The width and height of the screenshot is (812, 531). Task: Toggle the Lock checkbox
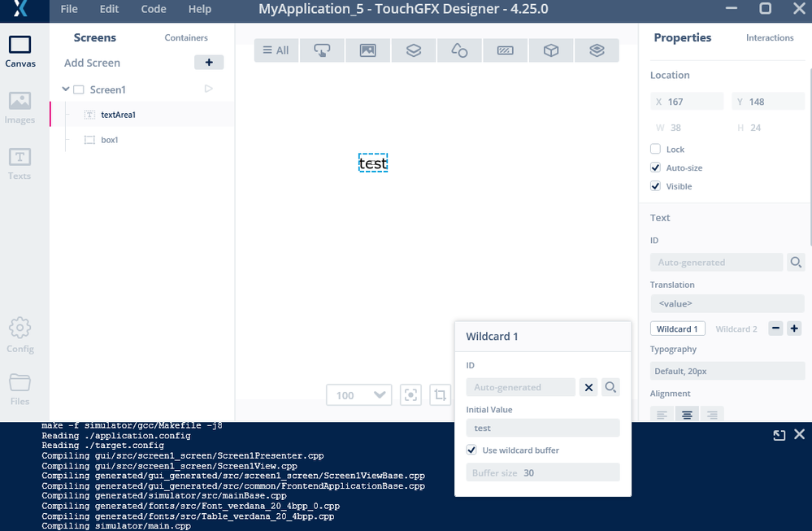tap(656, 149)
